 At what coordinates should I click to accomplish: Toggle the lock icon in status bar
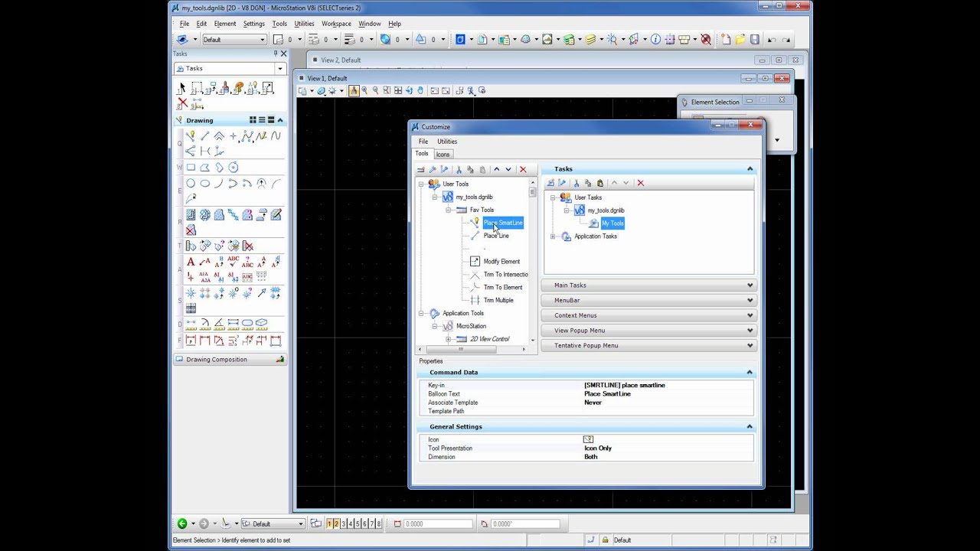605,540
